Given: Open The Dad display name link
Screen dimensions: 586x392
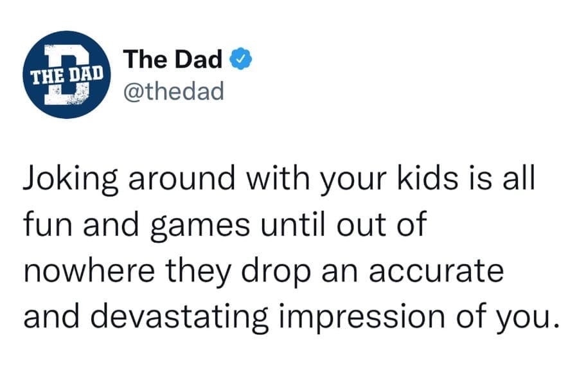Looking at the screenshot, I should (173, 60).
